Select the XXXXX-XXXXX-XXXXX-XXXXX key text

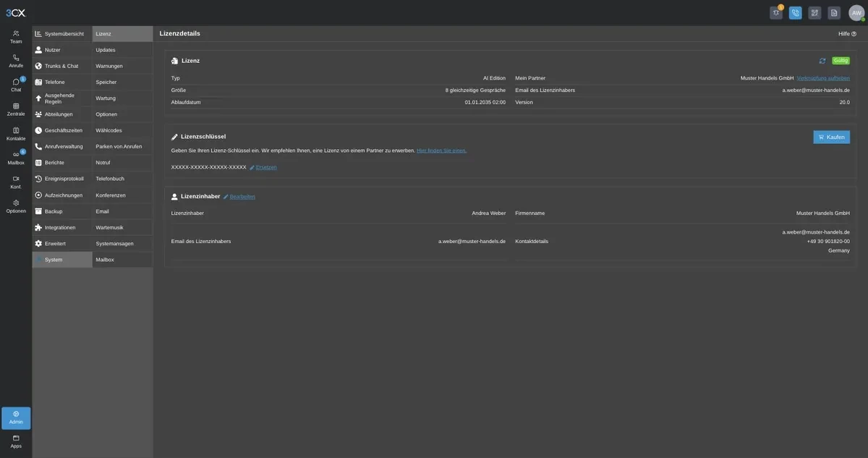pyautogui.click(x=209, y=167)
